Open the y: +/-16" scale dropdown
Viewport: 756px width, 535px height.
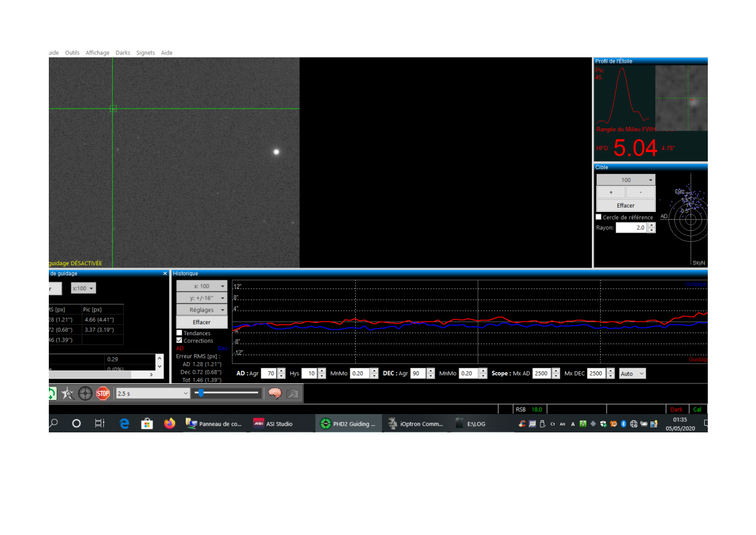click(202, 298)
